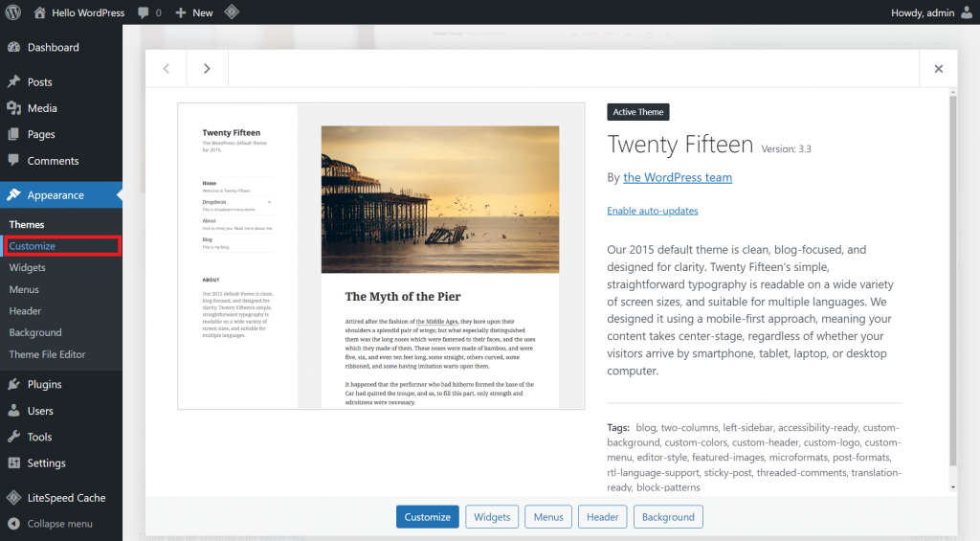This screenshot has width=980, height=541.
Task: Open Appearance menu item
Action: coord(56,195)
